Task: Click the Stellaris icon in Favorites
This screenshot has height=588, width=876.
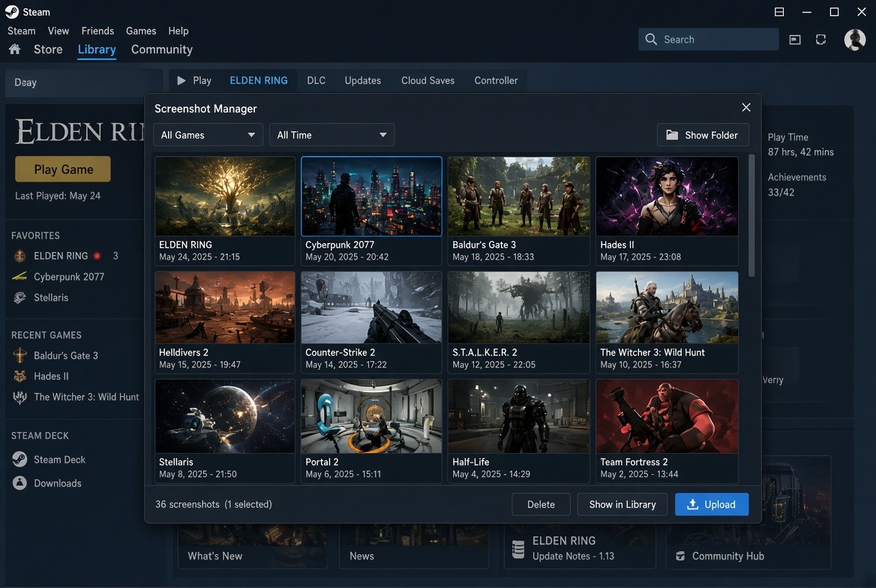Action: 20,297
